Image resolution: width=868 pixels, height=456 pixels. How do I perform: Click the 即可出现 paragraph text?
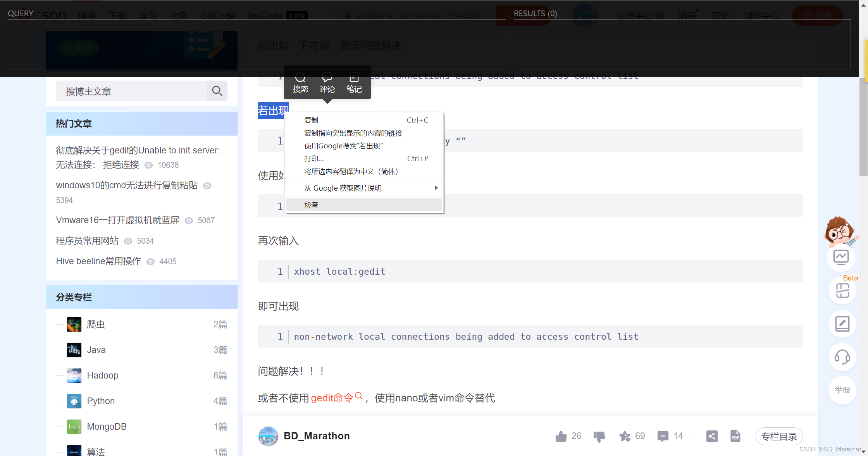(x=278, y=306)
